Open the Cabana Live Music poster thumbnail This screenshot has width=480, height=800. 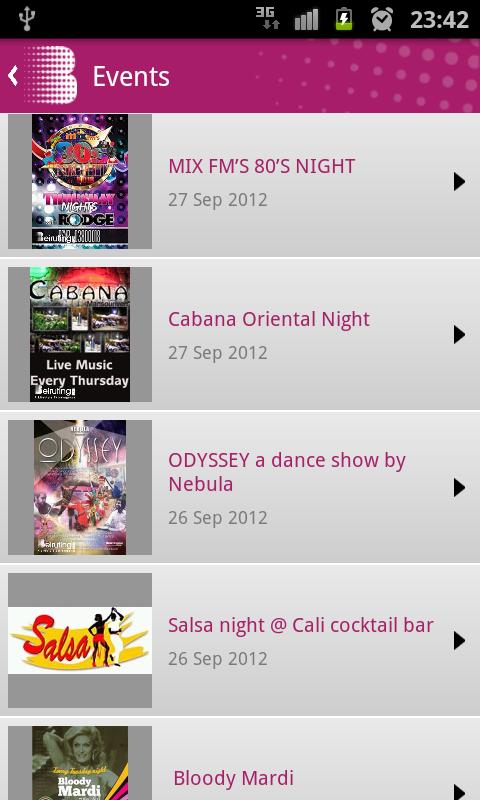click(x=80, y=334)
